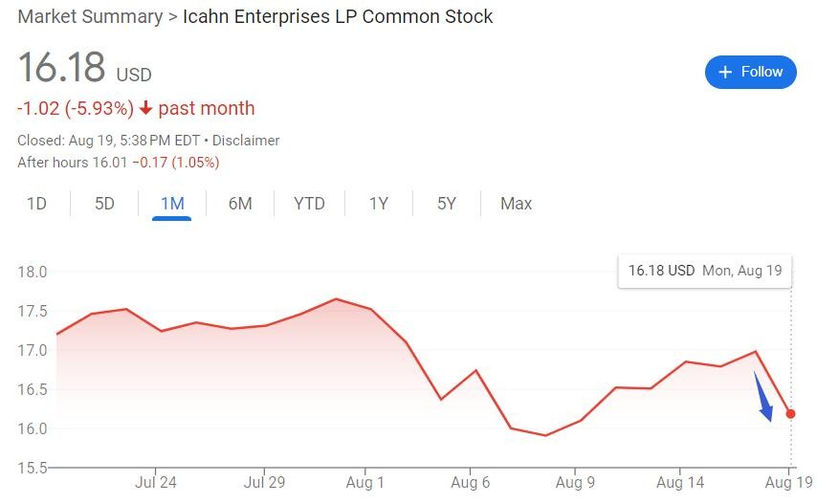Select the 5D time range tab
Image resolution: width=817 pixels, height=504 pixels.
click(104, 204)
